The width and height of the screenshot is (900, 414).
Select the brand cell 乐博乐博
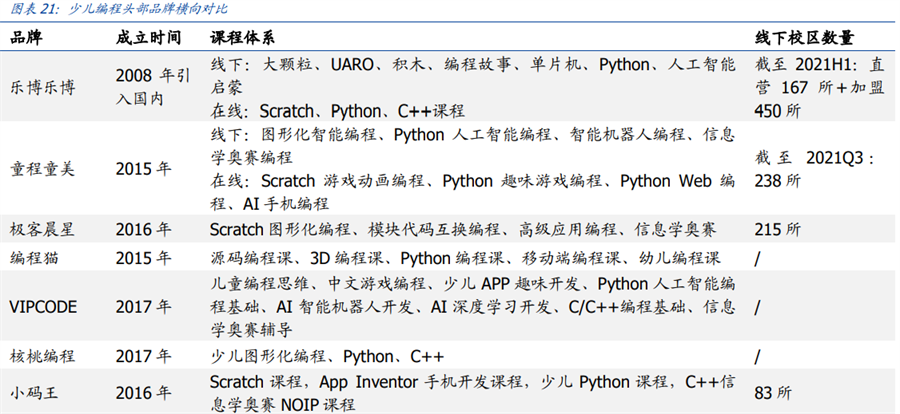click(x=43, y=87)
